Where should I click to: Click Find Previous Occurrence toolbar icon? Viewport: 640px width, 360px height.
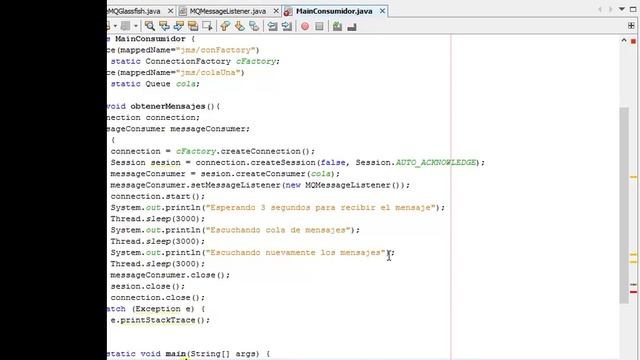pyautogui.click(x=164, y=26)
